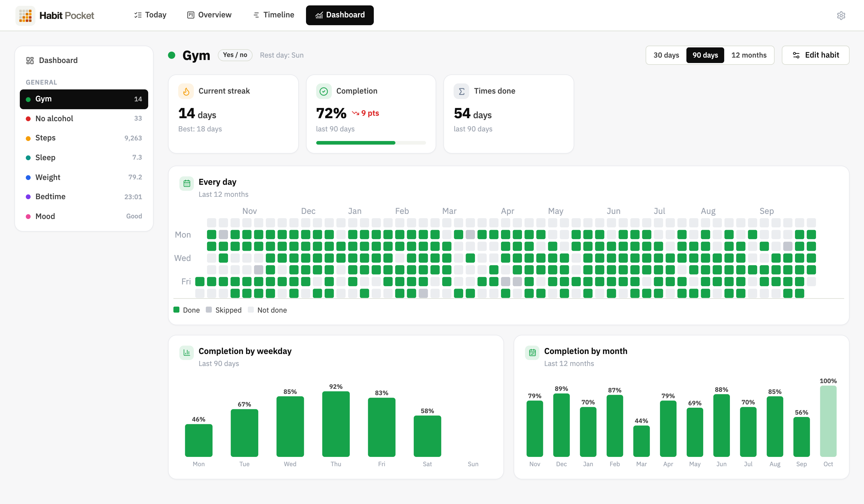Select the No alcohol habit
The image size is (864, 504).
point(84,118)
